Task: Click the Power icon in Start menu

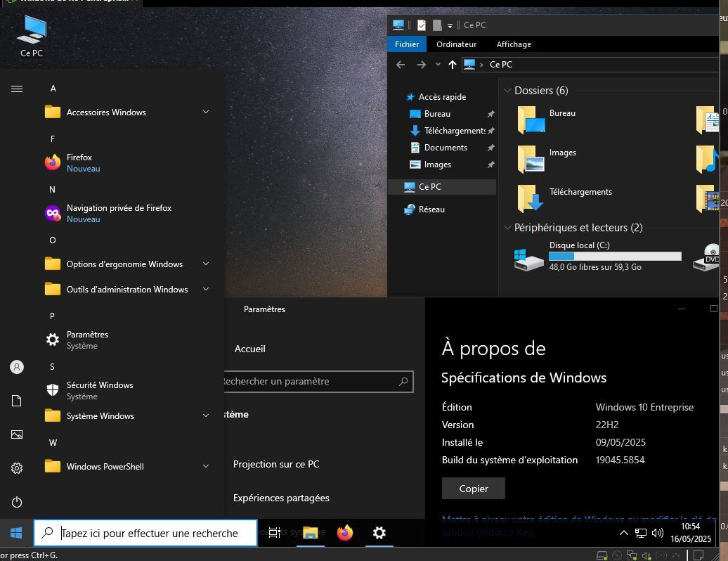Action: 17,502
